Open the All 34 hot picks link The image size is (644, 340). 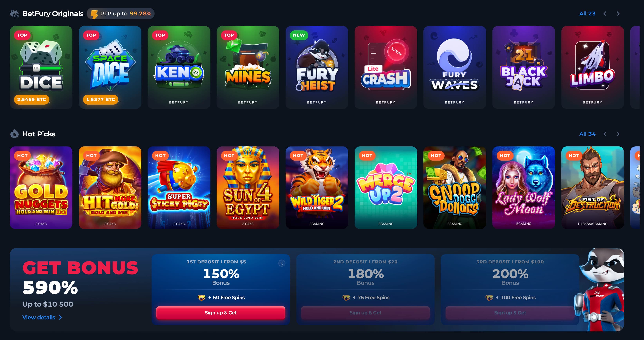[587, 134]
